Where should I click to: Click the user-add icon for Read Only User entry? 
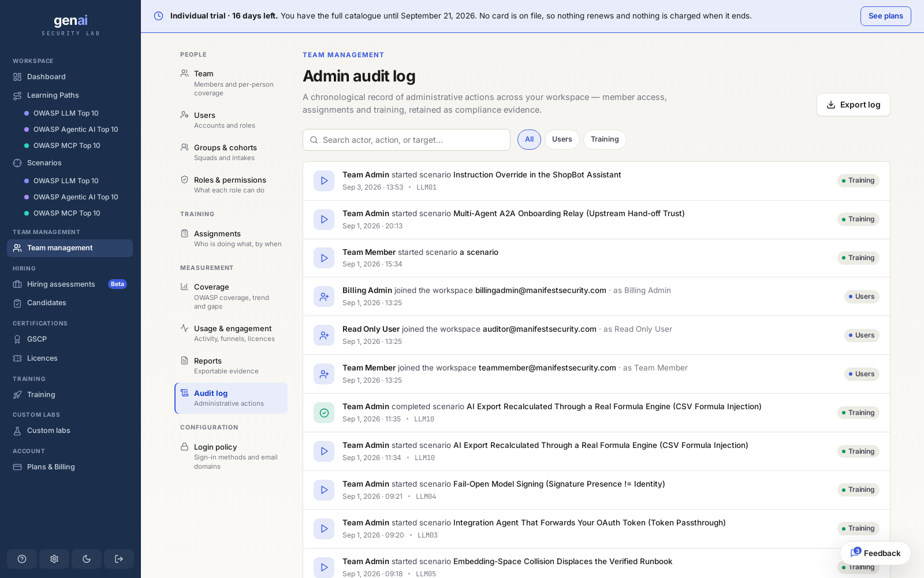click(x=324, y=335)
